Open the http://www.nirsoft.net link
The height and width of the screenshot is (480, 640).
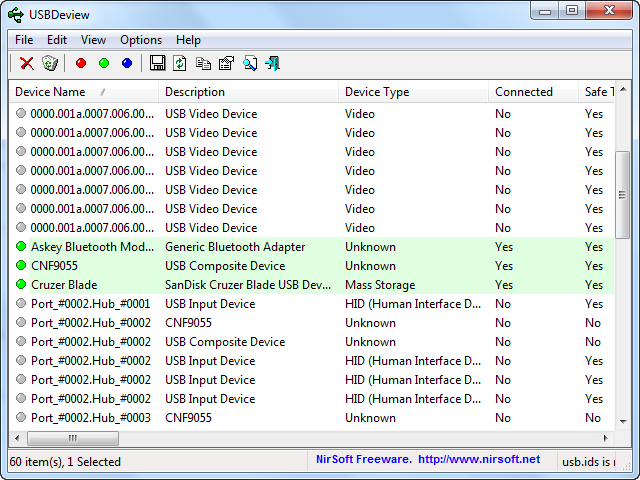coord(479,459)
